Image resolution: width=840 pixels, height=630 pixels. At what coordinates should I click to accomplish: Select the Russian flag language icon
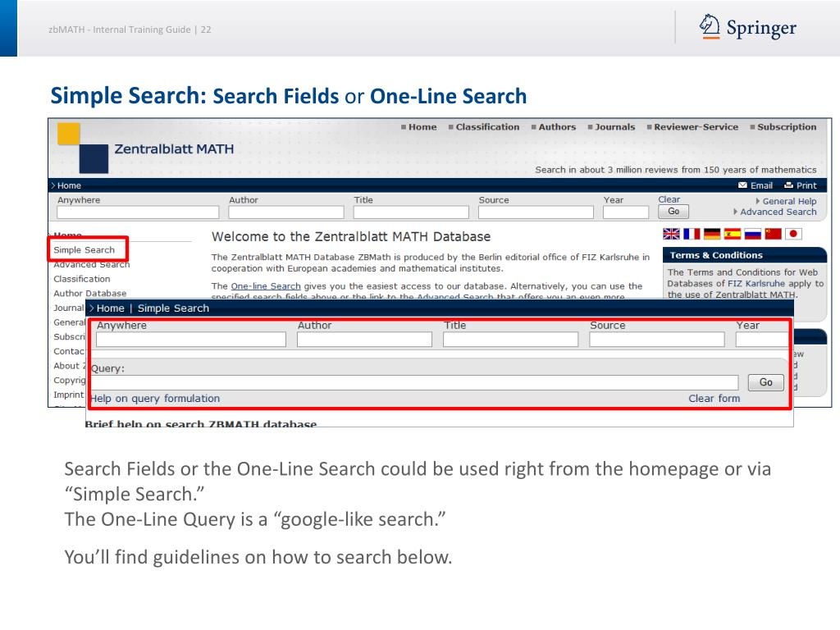753,234
